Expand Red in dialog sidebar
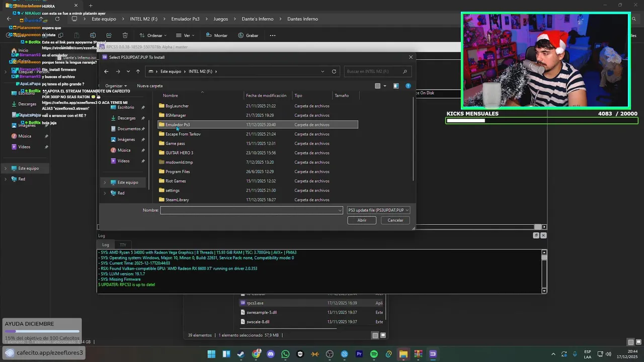Screen dimensions: 644x362 (105, 193)
